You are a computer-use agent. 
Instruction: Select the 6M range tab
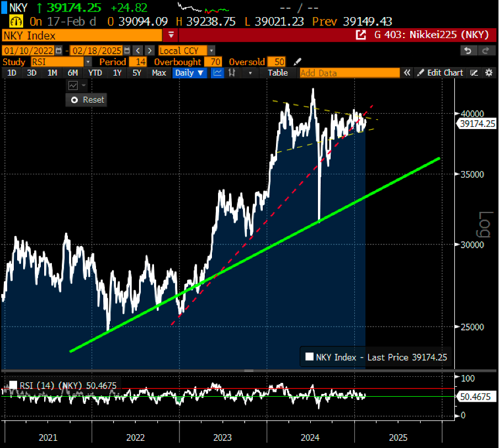pos(73,73)
